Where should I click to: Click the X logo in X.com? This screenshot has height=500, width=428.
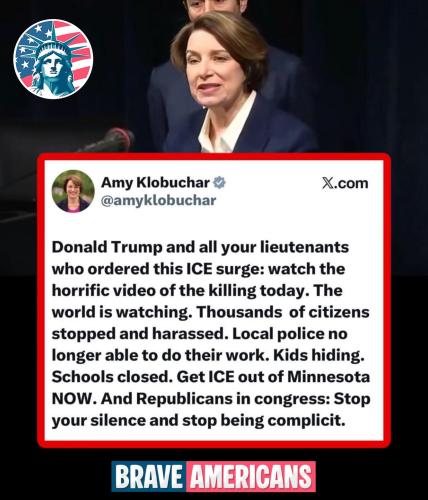[328, 183]
